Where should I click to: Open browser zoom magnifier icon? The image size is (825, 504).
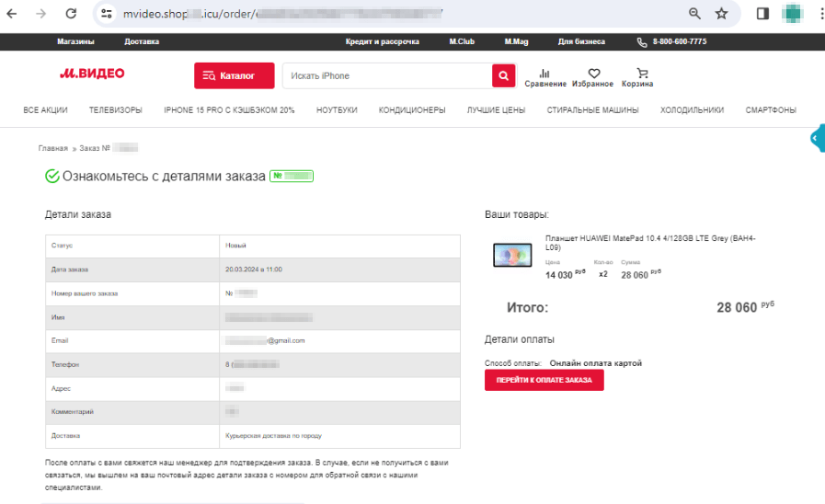coord(695,14)
